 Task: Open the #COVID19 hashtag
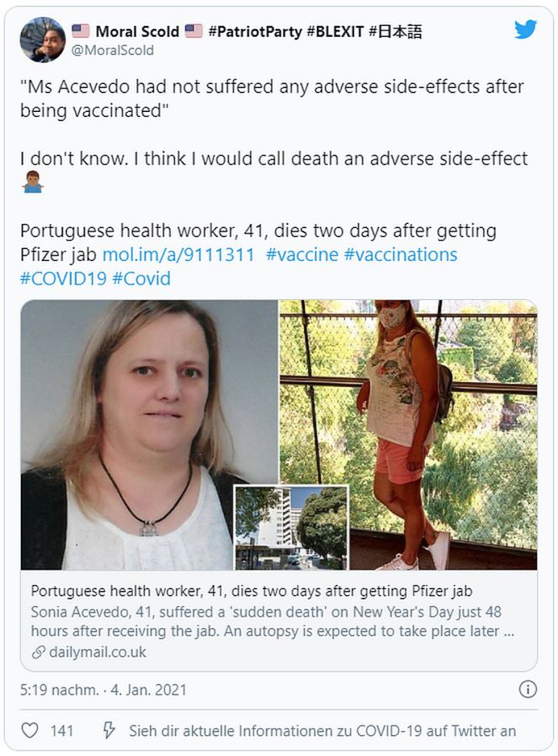[63, 279]
